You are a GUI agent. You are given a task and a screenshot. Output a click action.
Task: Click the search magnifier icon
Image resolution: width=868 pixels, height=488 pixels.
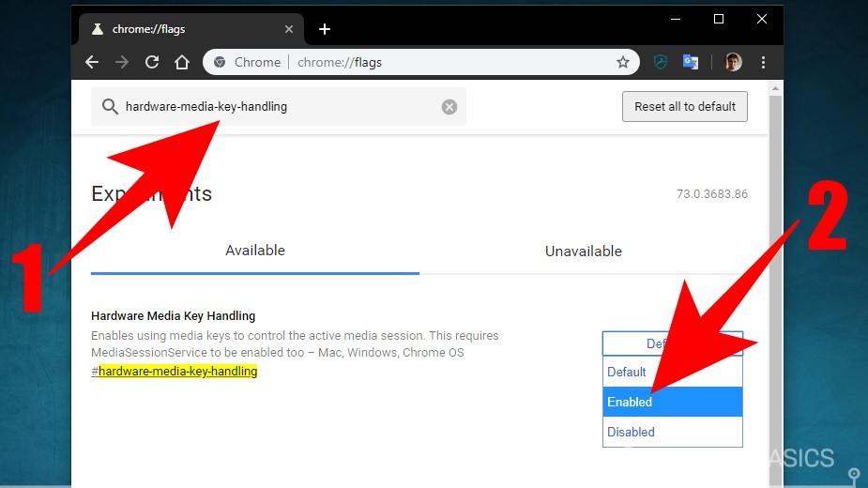110,106
